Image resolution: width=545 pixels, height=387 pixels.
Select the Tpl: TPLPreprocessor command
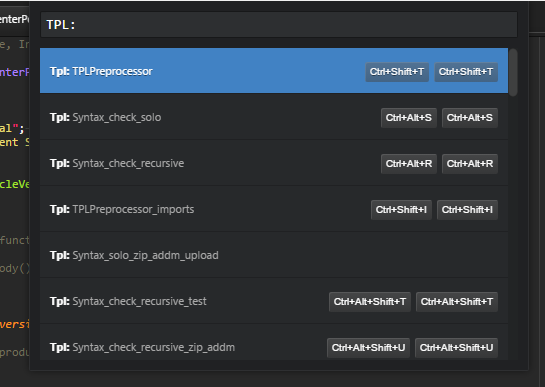[274, 71]
